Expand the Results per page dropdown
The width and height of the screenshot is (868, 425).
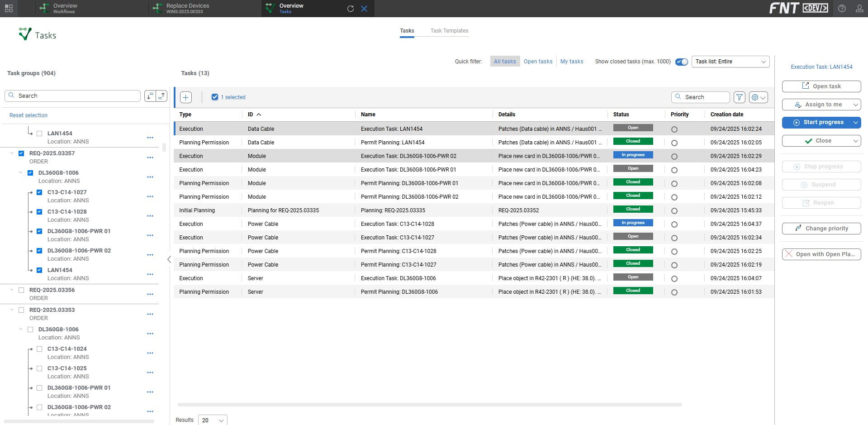pos(213,420)
